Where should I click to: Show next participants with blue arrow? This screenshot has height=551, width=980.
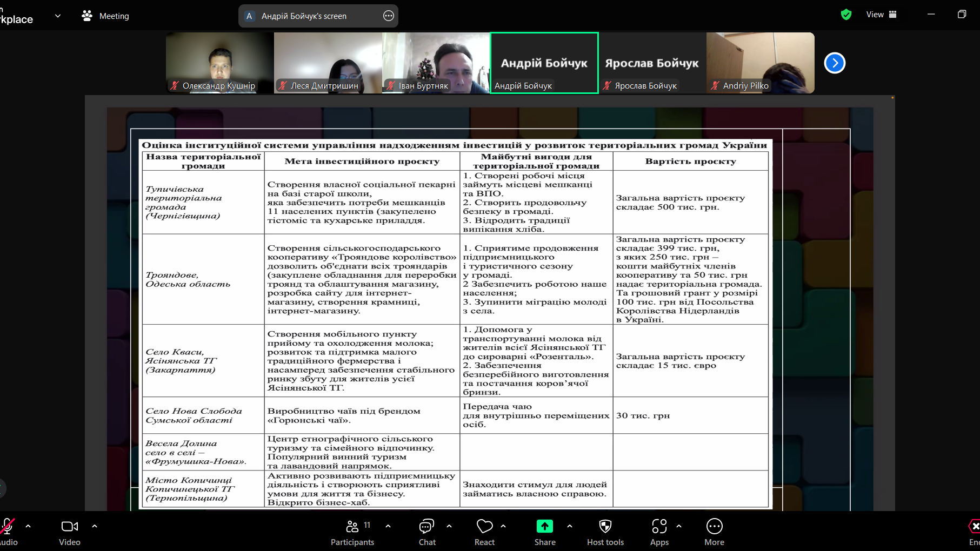click(x=835, y=63)
